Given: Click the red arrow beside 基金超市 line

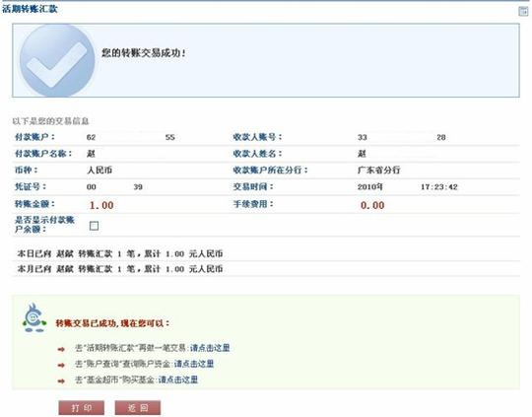Looking at the screenshot, I should pos(61,381).
